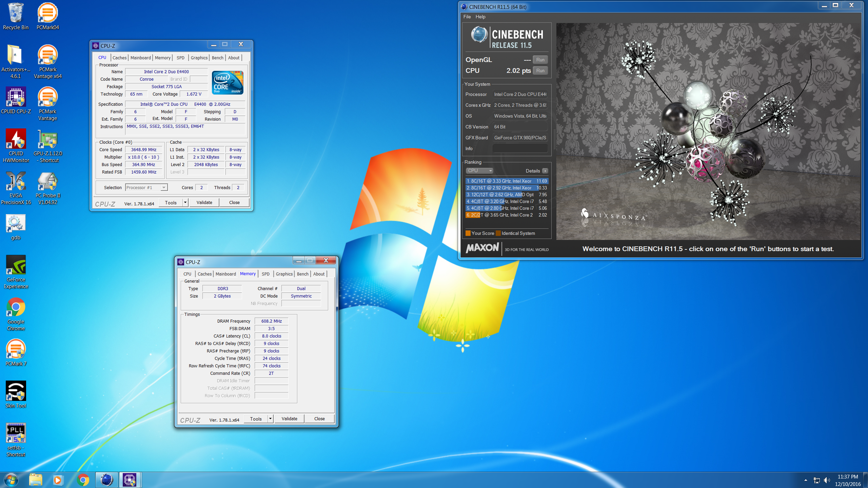This screenshot has width=868, height=488.
Task: Click Close button in top CPU-Z window
Action: coord(234,202)
